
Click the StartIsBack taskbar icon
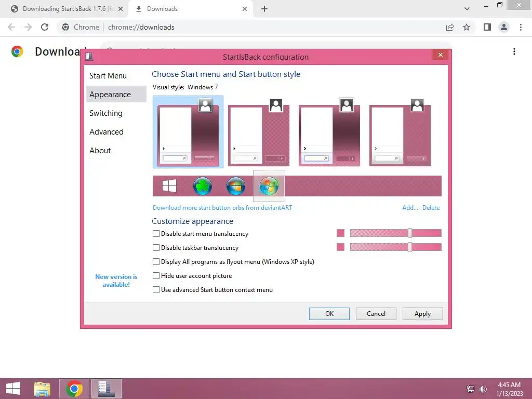point(106,389)
